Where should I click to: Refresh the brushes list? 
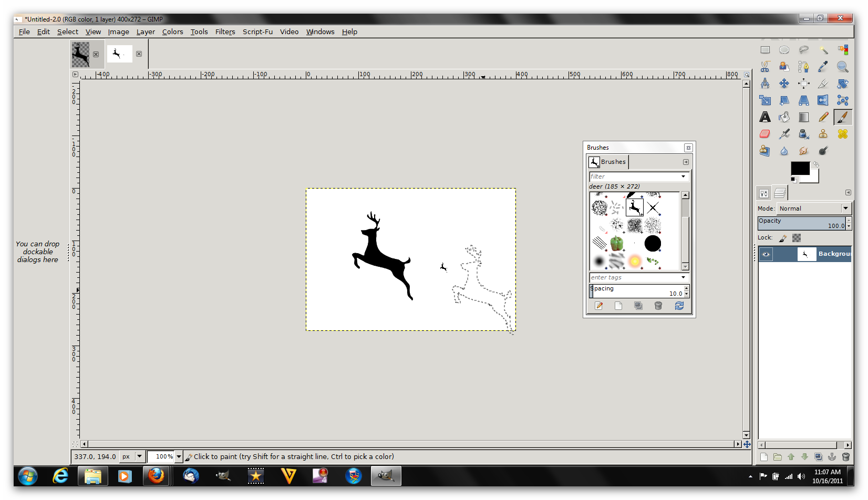point(679,306)
